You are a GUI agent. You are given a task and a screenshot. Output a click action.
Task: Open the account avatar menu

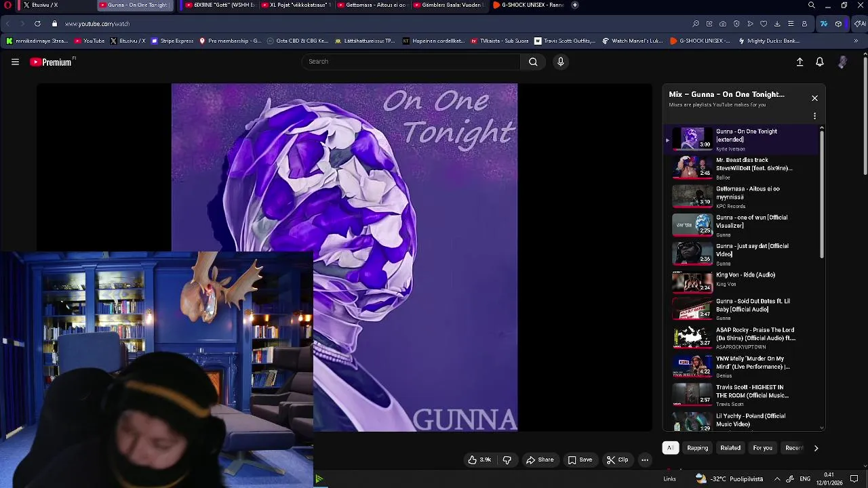pyautogui.click(x=842, y=62)
